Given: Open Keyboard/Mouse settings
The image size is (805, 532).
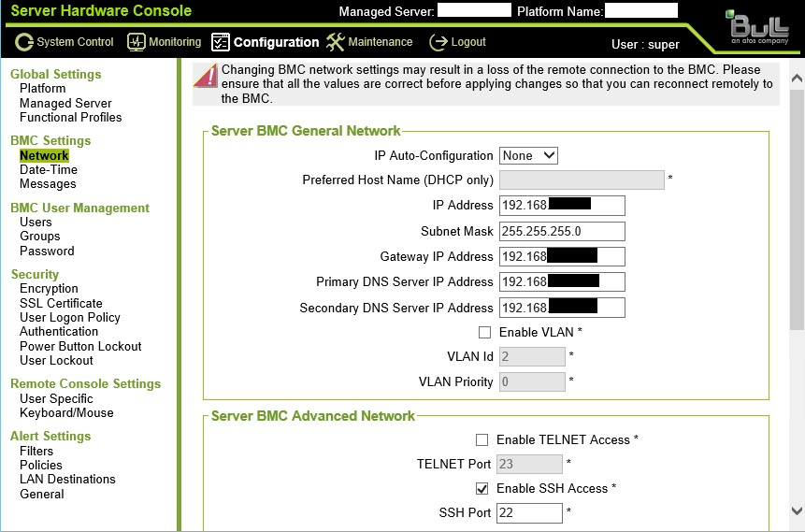Looking at the screenshot, I should tap(66, 413).
